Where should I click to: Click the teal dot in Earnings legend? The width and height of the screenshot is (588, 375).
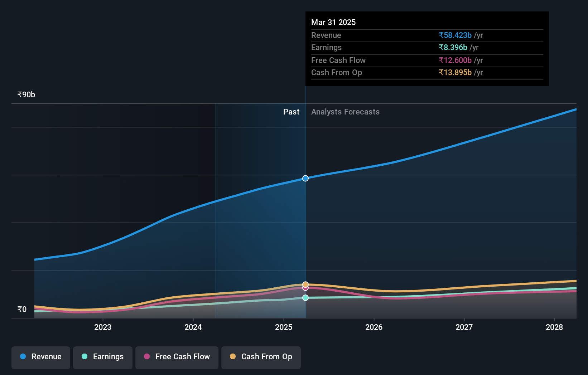(x=85, y=356)
